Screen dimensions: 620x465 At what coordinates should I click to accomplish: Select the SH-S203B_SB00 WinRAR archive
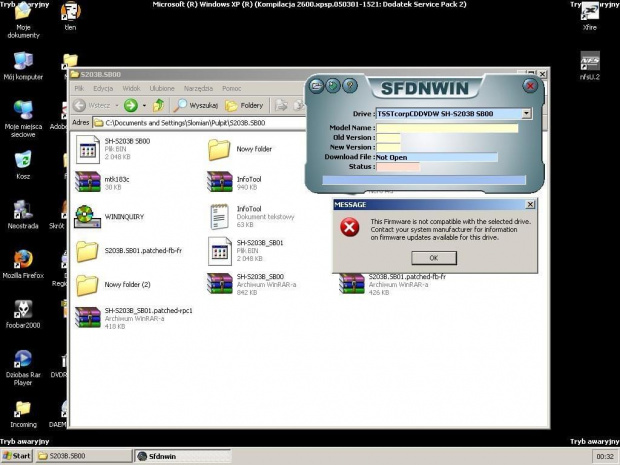click(252, 284)
